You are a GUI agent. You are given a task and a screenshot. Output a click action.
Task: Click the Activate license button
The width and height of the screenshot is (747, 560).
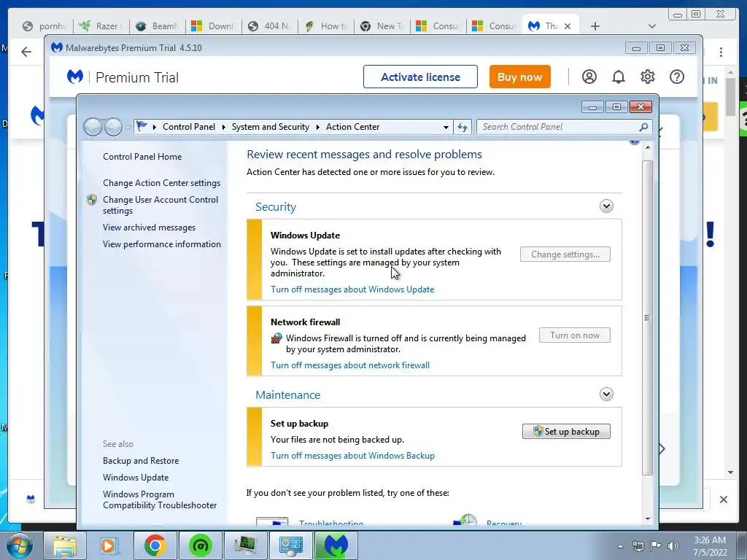[x=420, y=77]
